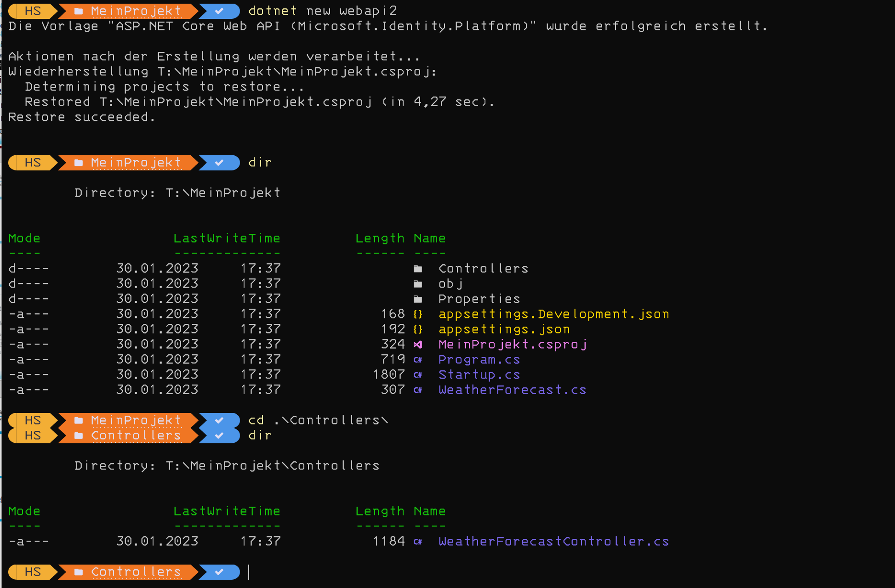Click C# icon beside WeatherForecastController.cs
This screenshot has width=895, height=588.
(417, 542)
